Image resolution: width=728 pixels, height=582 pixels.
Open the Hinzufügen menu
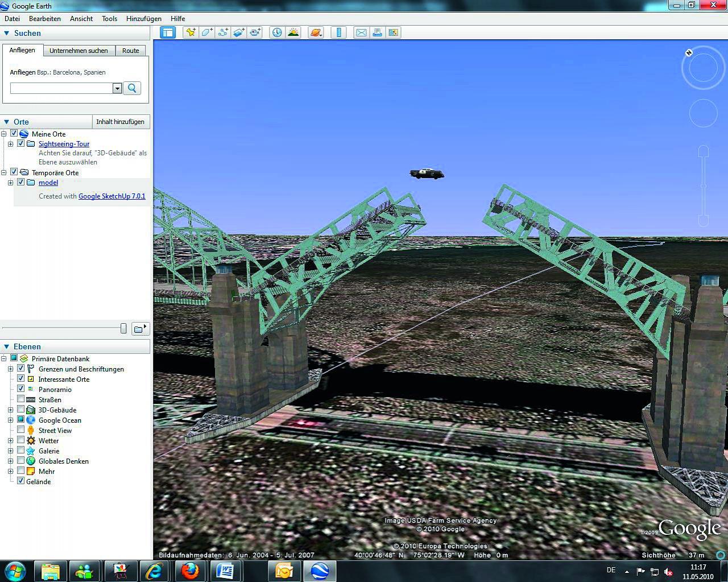(144, 19)
